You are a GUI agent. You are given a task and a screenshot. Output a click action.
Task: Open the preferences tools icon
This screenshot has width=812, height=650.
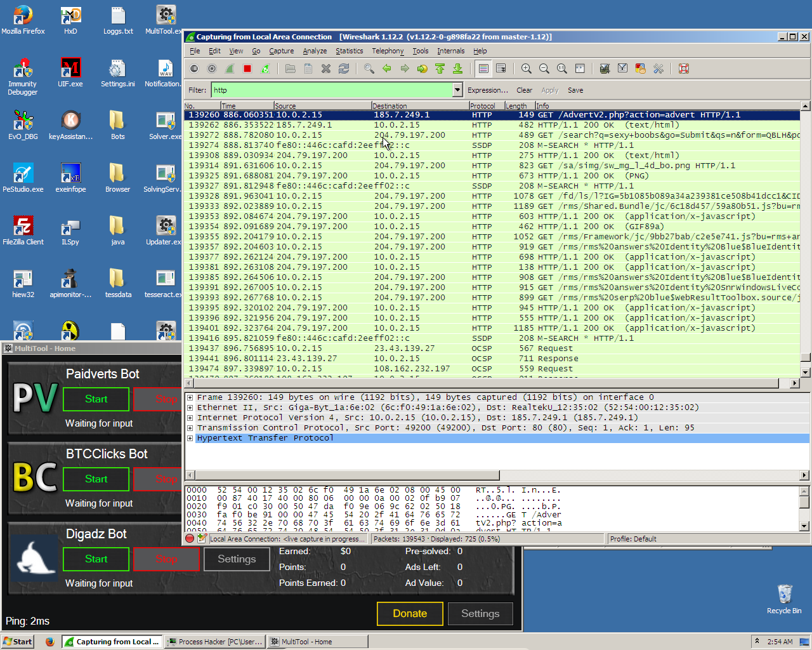coord(658,69)
